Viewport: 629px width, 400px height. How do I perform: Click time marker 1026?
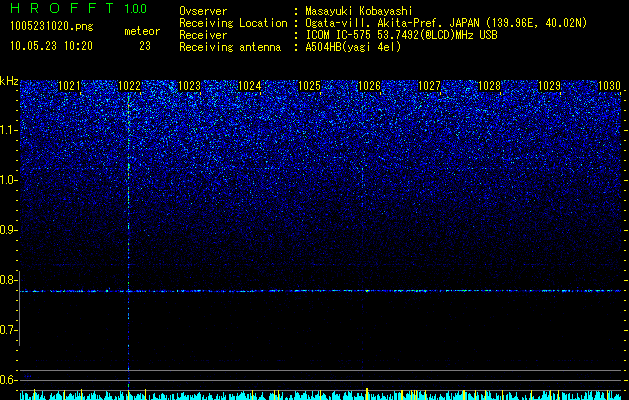[x=369, y=86]
